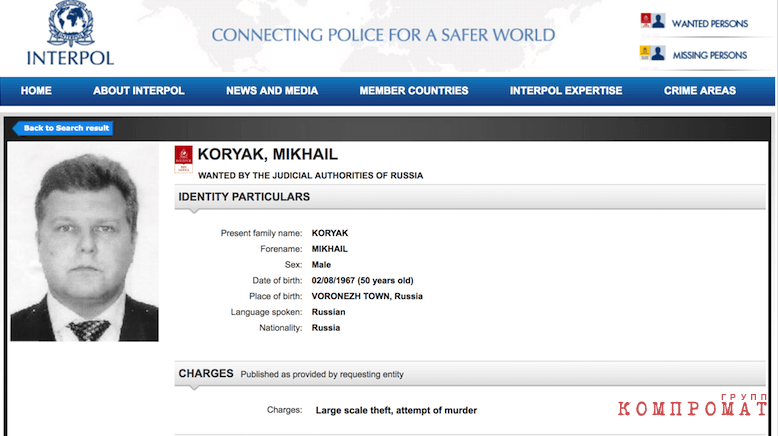
Task: Click the red notice icon beside KORYAK, MIKHAIL
Action: (x=183, y=159)
